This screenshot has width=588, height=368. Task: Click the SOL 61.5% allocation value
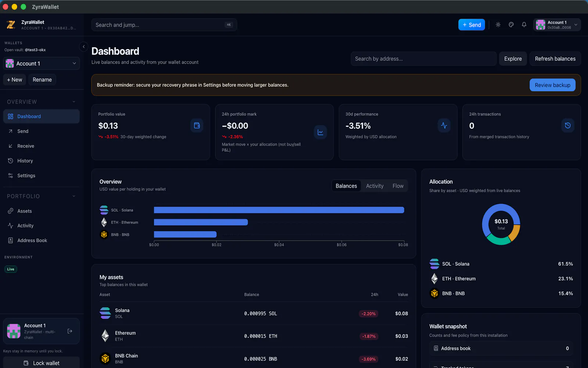[565, 264]
